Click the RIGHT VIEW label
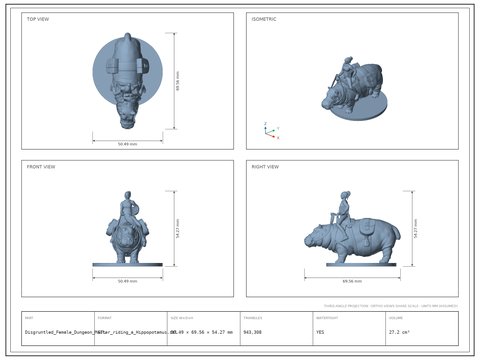 [x=265, y=167]
